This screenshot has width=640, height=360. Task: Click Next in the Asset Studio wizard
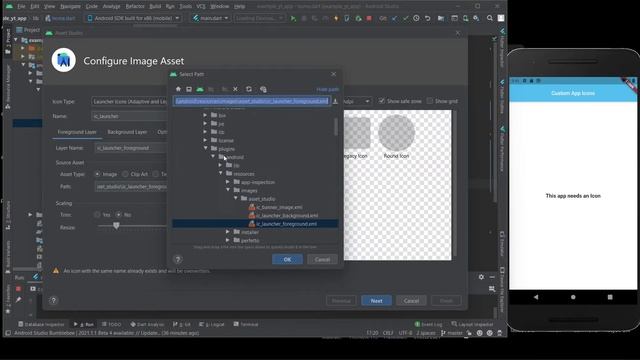(x=376, y=301)
